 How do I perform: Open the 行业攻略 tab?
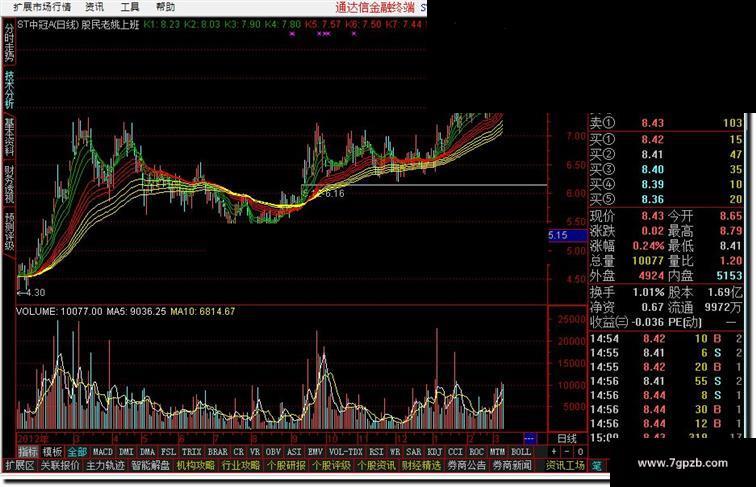[241, 465]
